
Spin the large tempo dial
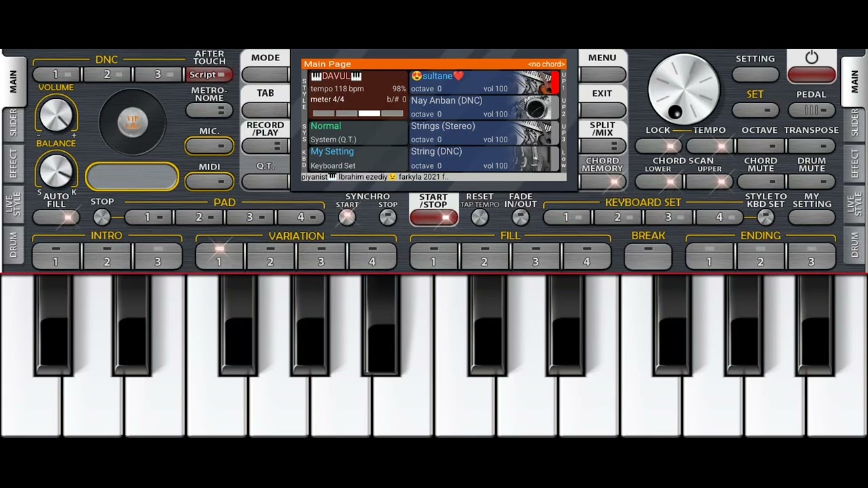(x=684, y=89)
